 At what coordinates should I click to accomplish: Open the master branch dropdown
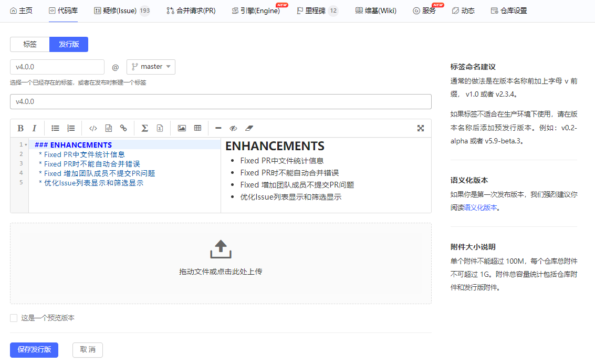point(151,67)
